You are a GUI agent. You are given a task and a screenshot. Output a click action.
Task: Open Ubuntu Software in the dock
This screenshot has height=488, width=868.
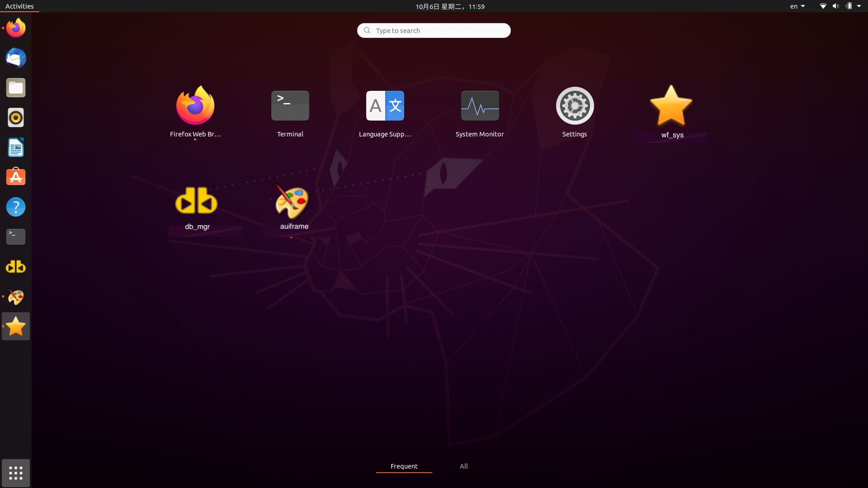coord(16,177)
